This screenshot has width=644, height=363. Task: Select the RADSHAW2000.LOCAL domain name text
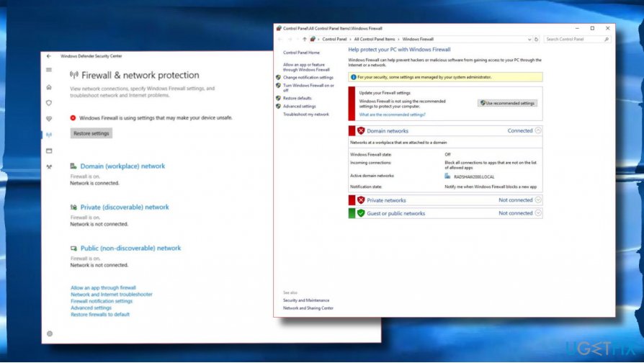pos(474,176)
